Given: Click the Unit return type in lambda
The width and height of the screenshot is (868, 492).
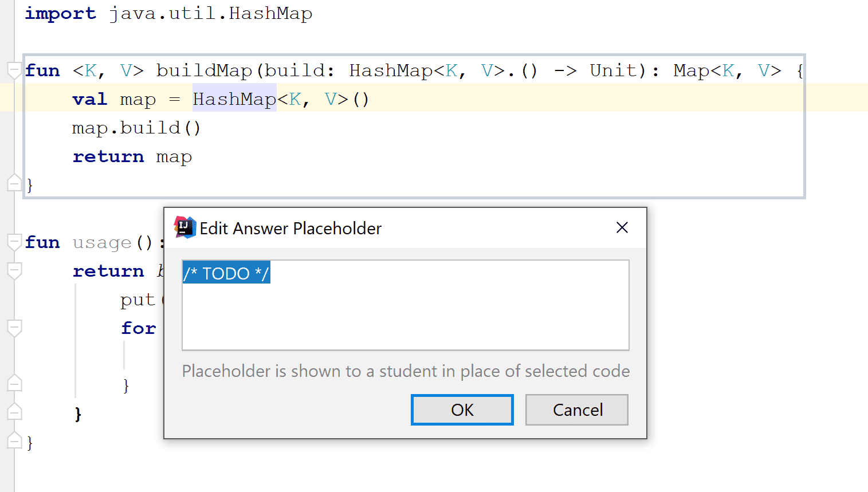Looking at the screenshot, I should (614, 70).
